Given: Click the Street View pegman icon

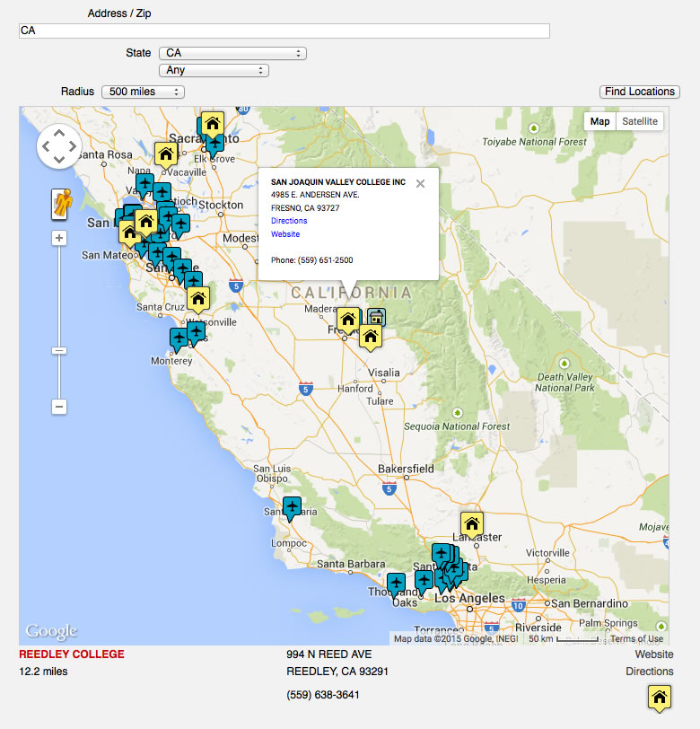Looking at the screenshot, I should [61, 204].
